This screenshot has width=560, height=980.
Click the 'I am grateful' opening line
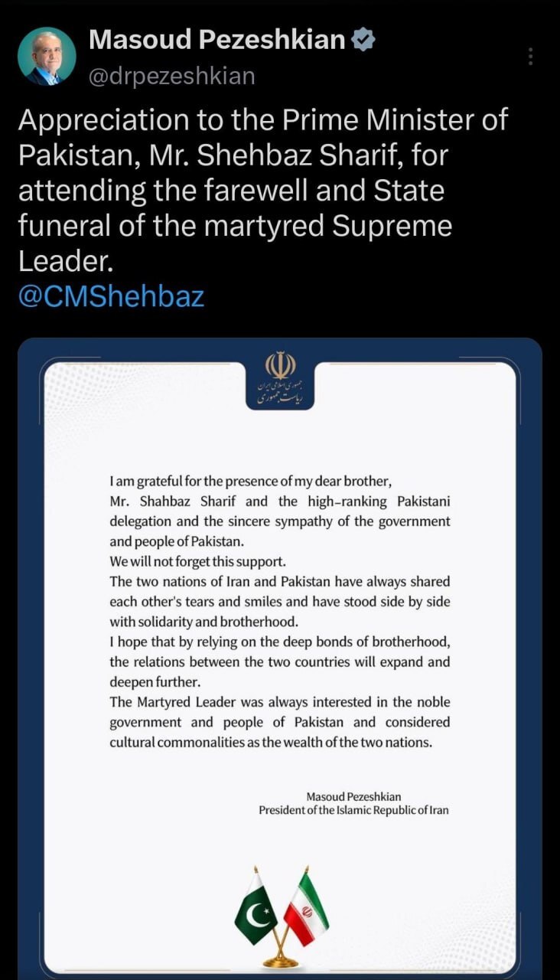pos(251,482)
